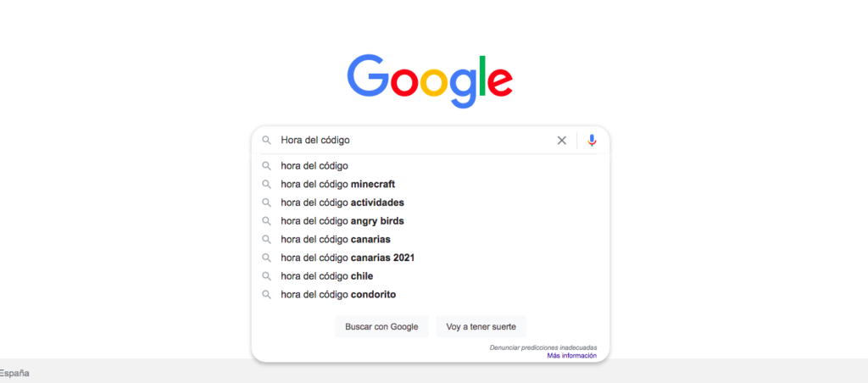Image resolution: width=868 pixels, height=383 pixels.
Task: Pick the "hora del código angry birds" suggestion
Action: coord(342,221)
